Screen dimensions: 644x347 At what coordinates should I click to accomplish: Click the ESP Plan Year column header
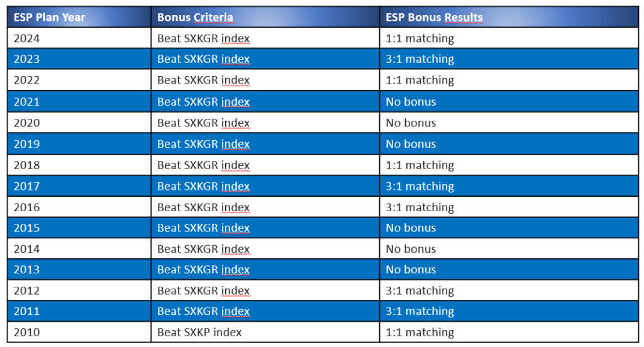click(49, 18)
